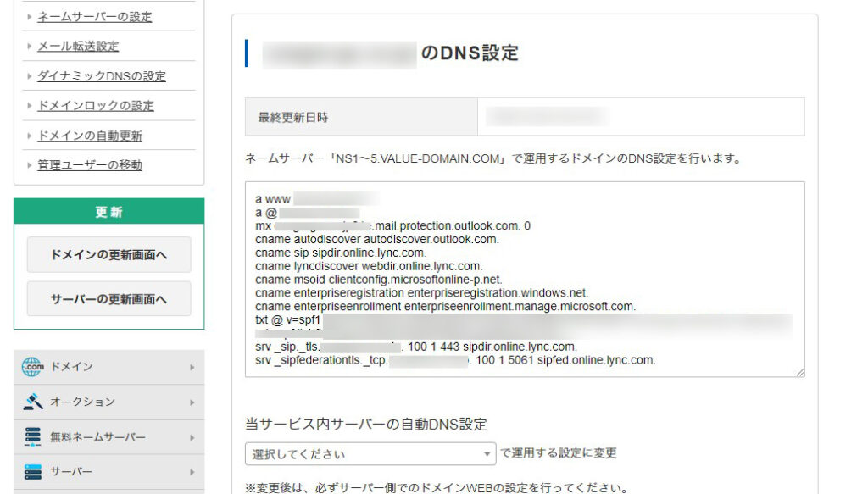Click the サーバーの更新画面へ button
Image resolution: width=868 pixels, height=494 pixels.
[108, 298]
